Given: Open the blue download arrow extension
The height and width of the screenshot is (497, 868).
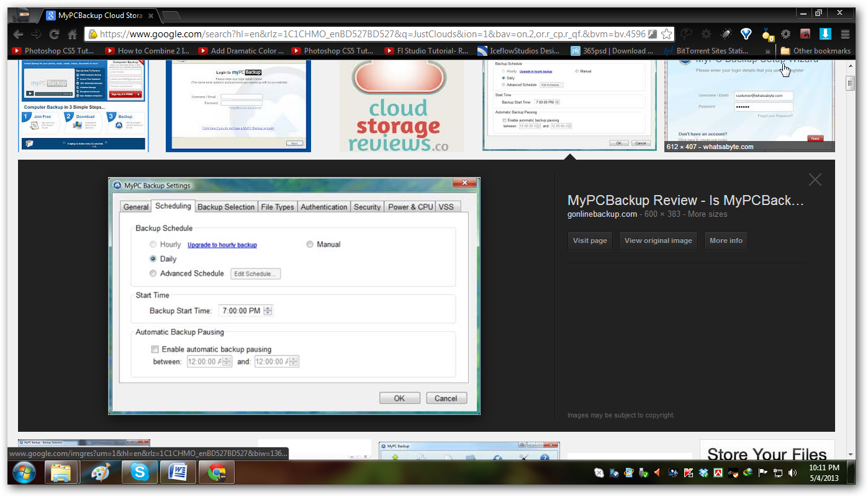Looking at the screenshot, I should [825, 34].
